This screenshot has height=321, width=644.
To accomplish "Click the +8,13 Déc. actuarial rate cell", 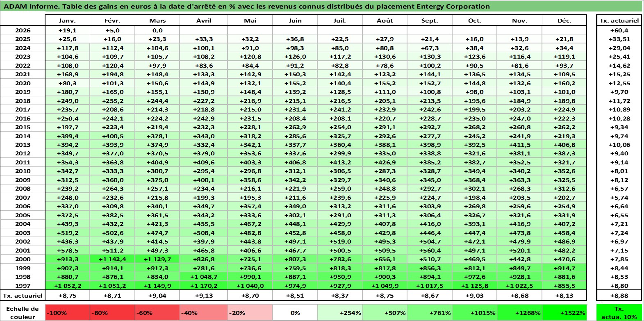I will point(564,295).
